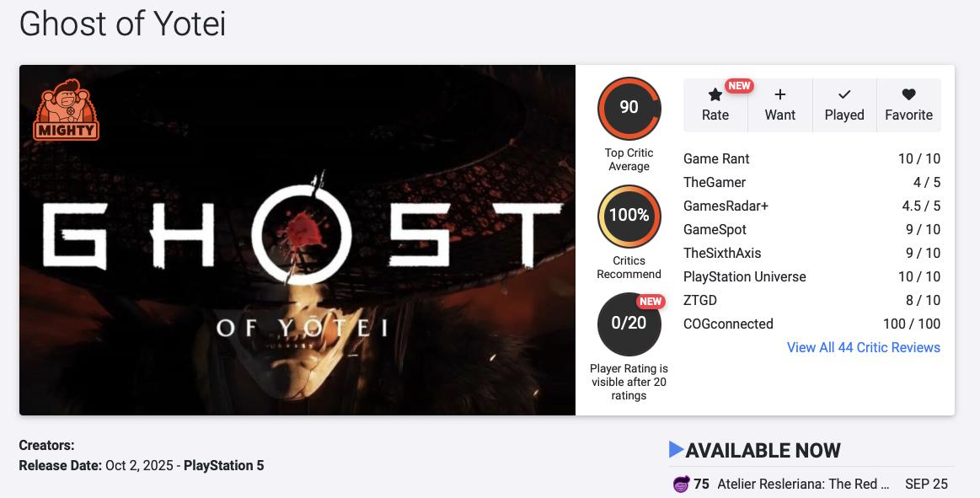Open the GamesRadar+ review
The width and height of the screenshot is (980, 498).
click(726, 206)
